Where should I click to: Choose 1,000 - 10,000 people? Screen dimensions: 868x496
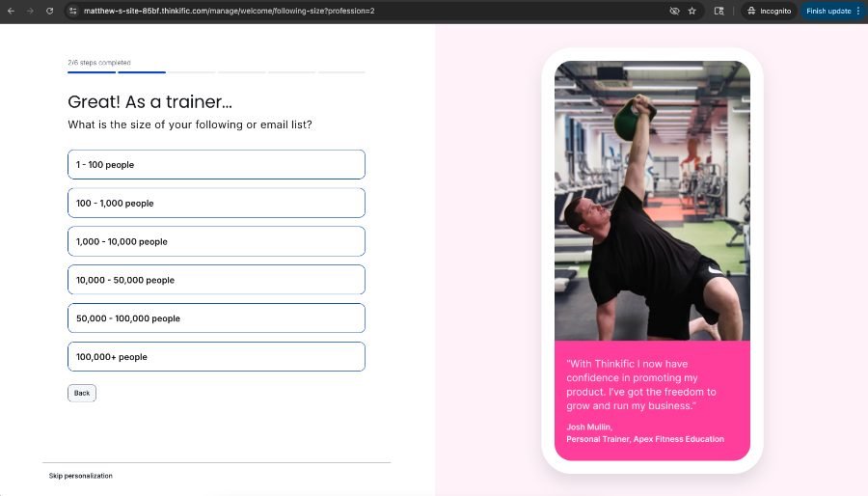click(x=216, y=241)
